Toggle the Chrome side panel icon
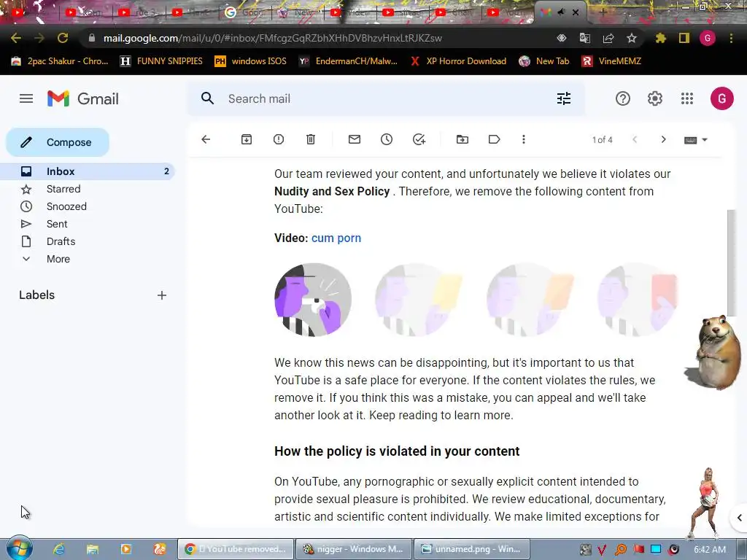 coord(684,38)
